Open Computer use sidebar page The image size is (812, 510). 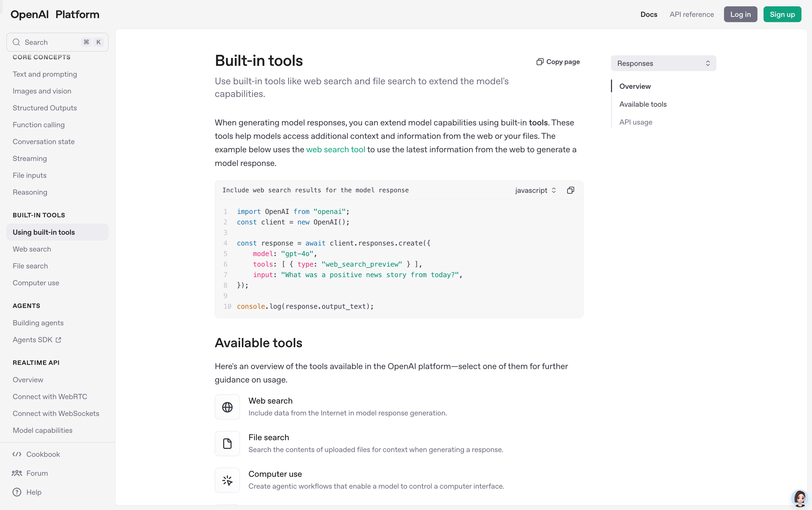click(x=36, y=283)
